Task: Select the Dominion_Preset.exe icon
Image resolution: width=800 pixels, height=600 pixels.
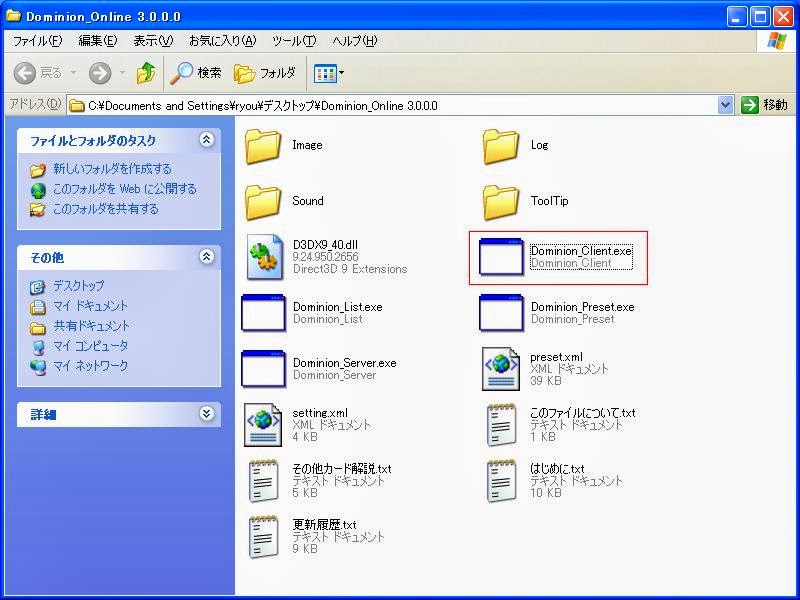Action: click(x=501, y=313)
